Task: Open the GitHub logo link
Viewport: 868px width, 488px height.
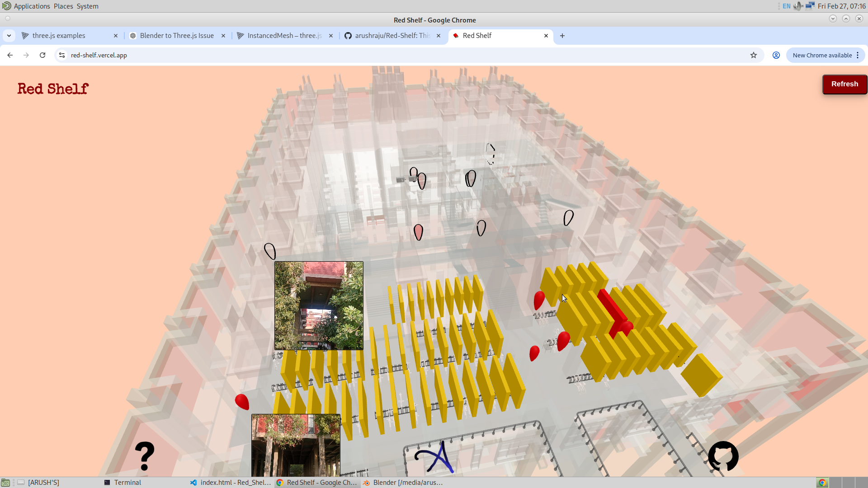Action: [723, 456]
